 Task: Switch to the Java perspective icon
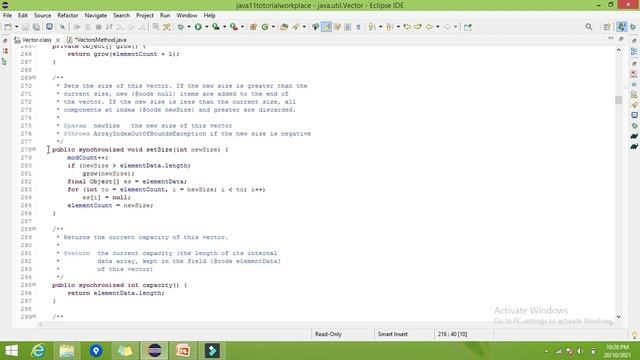622,27
